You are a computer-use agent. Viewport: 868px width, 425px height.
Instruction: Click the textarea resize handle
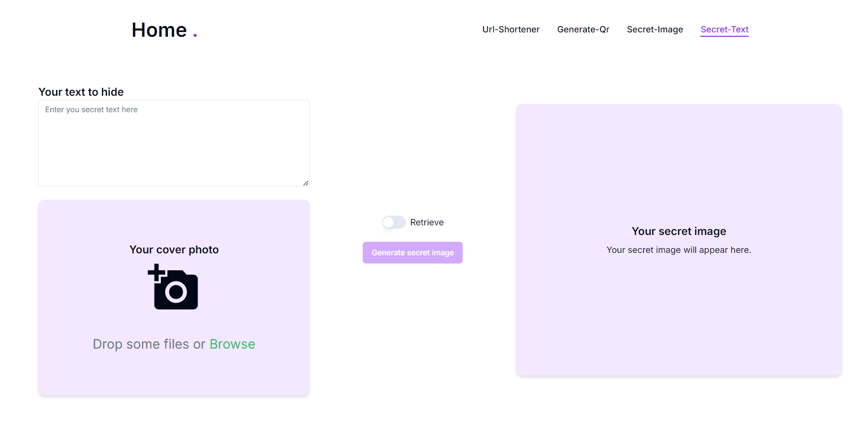point(306,183)
